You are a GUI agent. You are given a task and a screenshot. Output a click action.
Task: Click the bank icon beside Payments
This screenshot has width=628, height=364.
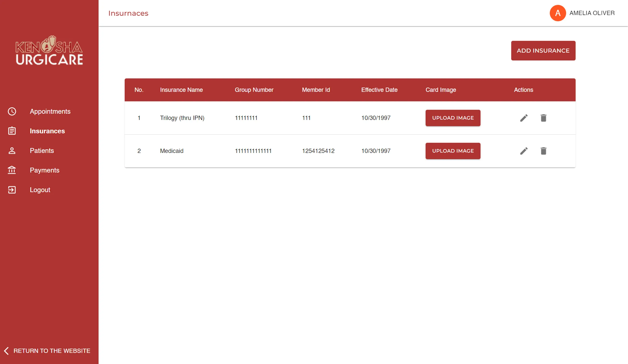click(12, 170)
